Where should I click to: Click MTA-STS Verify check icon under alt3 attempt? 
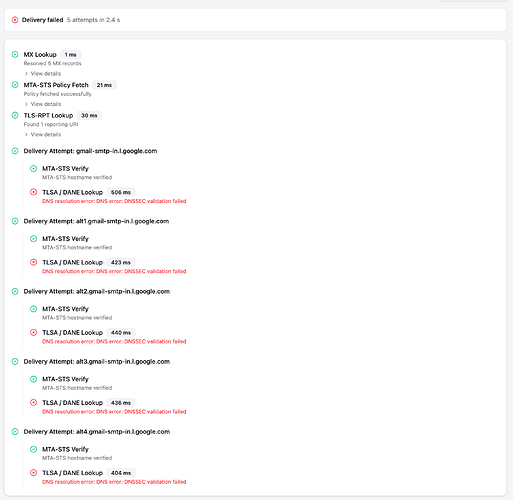coord(33,379)
